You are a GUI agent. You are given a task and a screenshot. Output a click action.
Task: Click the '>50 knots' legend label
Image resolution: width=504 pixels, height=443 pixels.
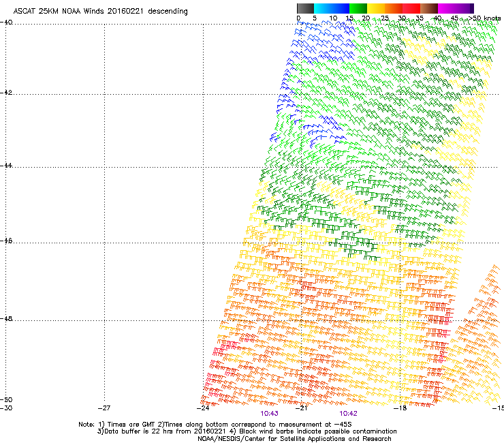click(x=484, y=18)
